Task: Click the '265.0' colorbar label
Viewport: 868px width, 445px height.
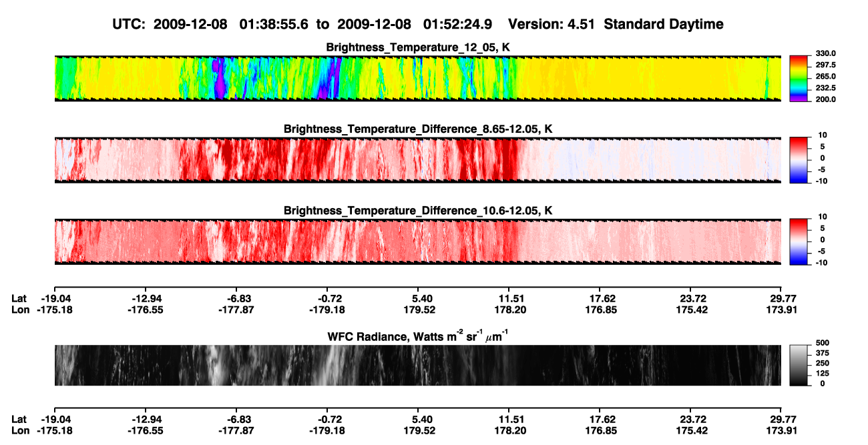Action: [x=826, y=77]
